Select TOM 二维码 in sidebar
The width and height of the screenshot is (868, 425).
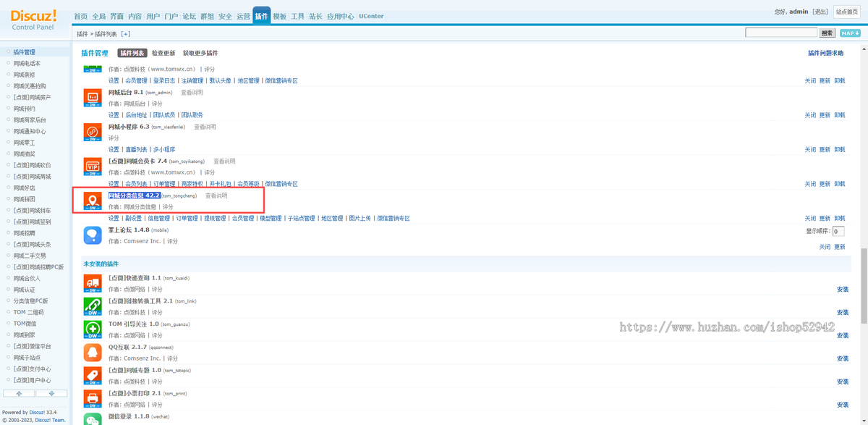(x=28, y=312)
